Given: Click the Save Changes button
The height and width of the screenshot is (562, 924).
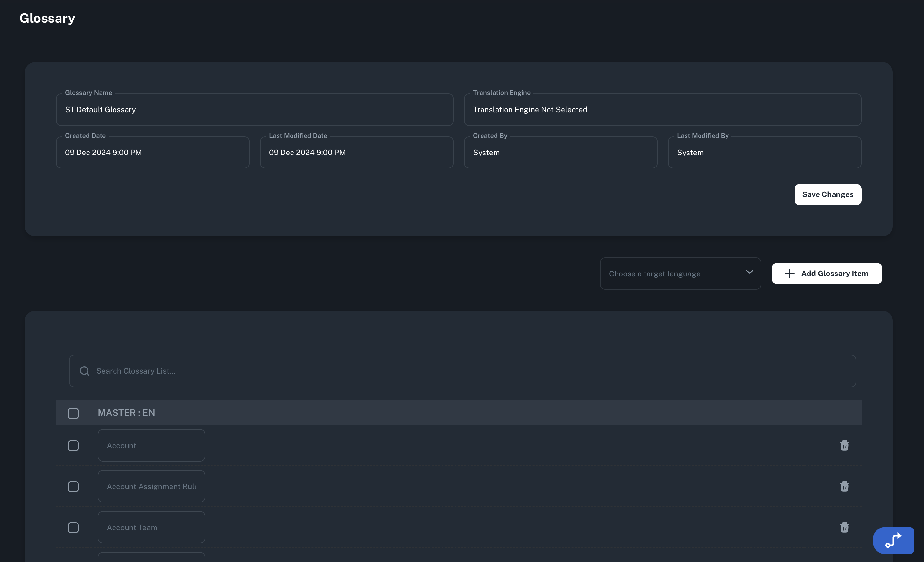Looking at the screenshot, I should coord(828,194).
